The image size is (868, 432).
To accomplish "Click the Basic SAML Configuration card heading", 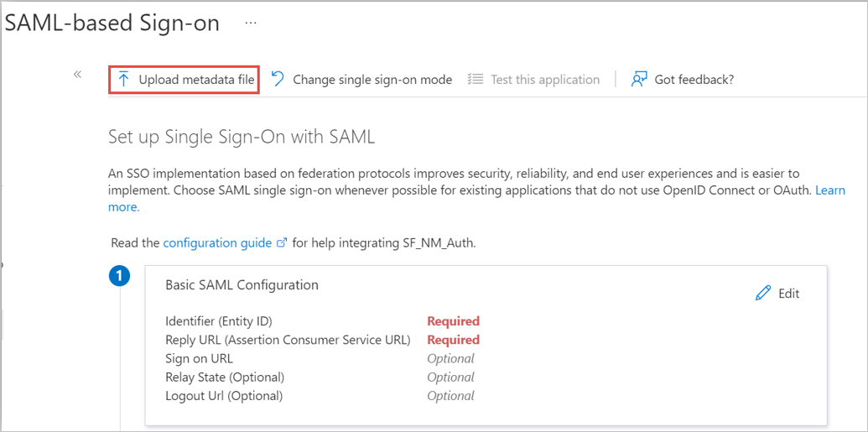I will click(x=242, y=284).
